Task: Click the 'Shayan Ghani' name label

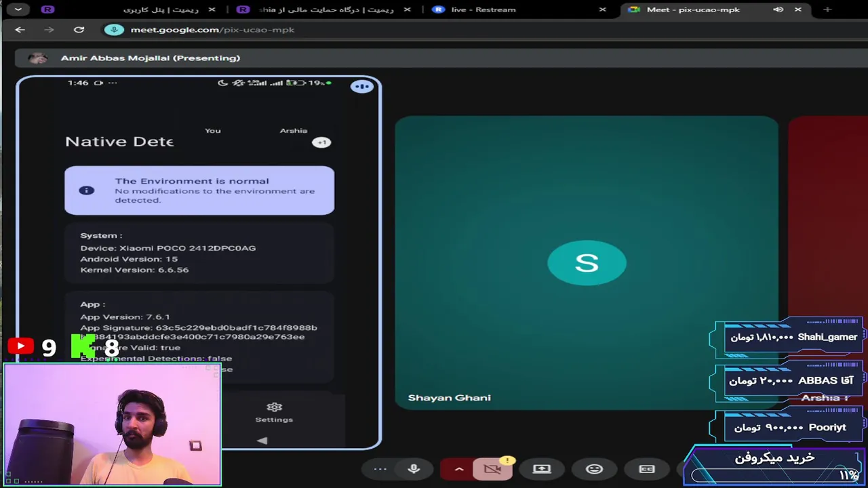Action: (x=449, y=398)
